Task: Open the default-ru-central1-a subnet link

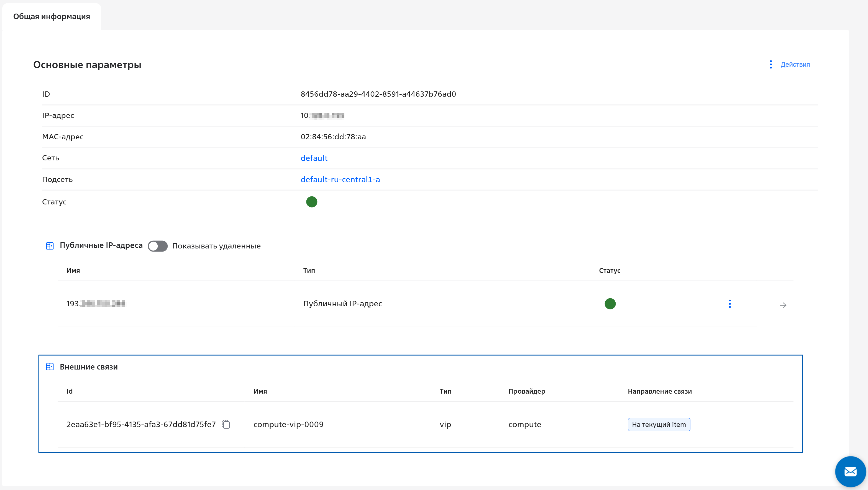Action: click(340, 179)
